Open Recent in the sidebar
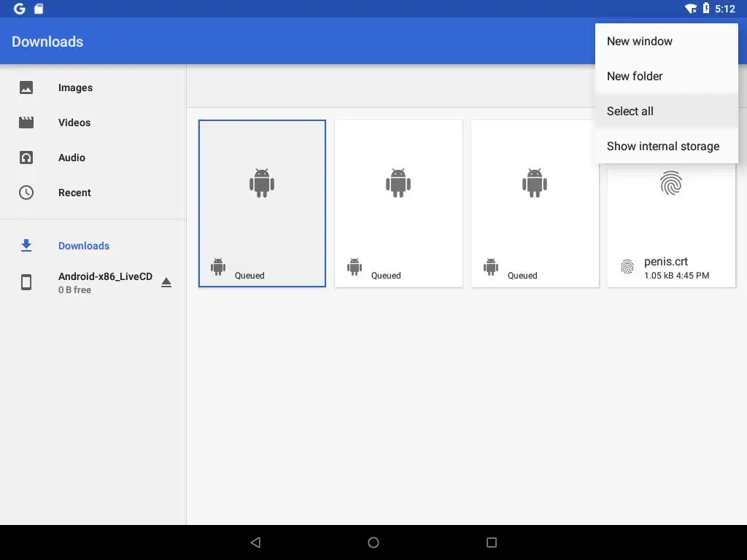Screen dimensions: 747x560 (93, 192)
